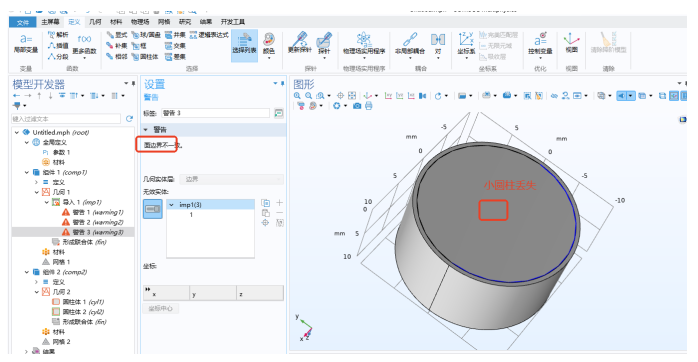Open the 非局部耦合 nonlocal coupling dropdown
The height and width of the screenshot is (362, 698).
pos(410,45)
